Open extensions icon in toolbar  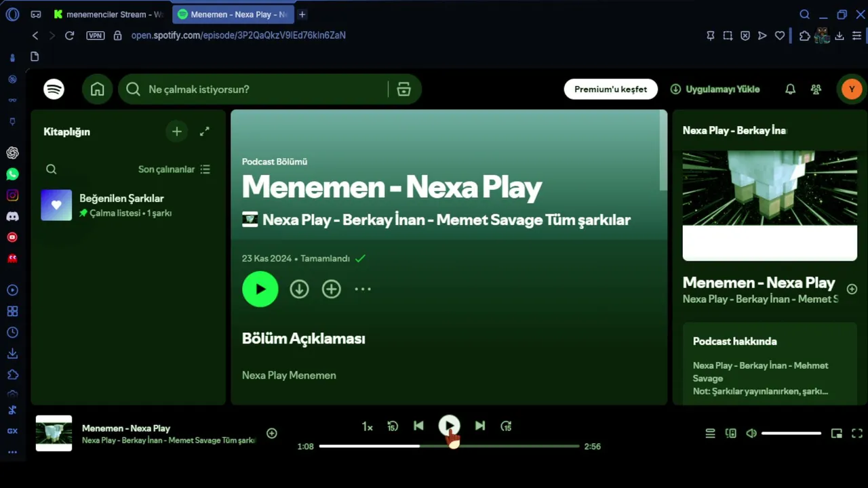pos(804,35)
